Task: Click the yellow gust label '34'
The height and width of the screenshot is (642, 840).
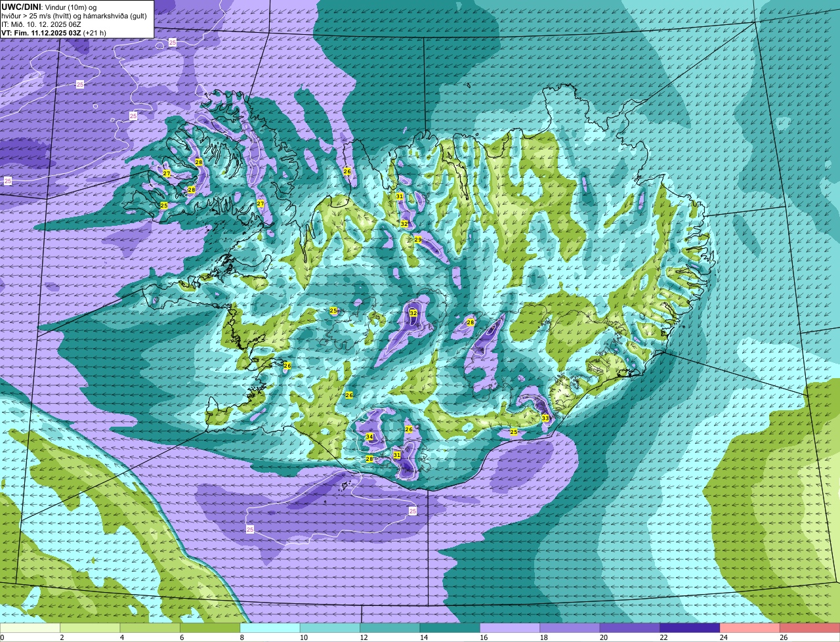Action: (x=369, y=437)
